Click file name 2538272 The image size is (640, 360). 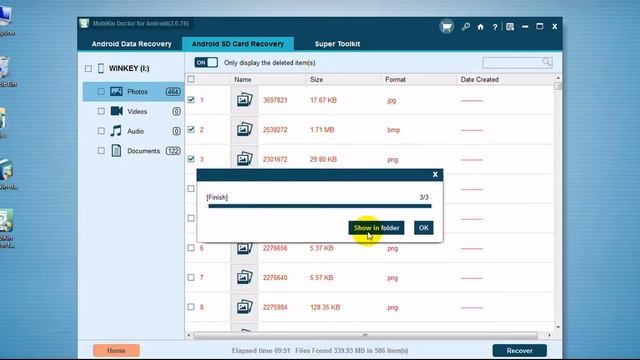click(x=275, y=130)
